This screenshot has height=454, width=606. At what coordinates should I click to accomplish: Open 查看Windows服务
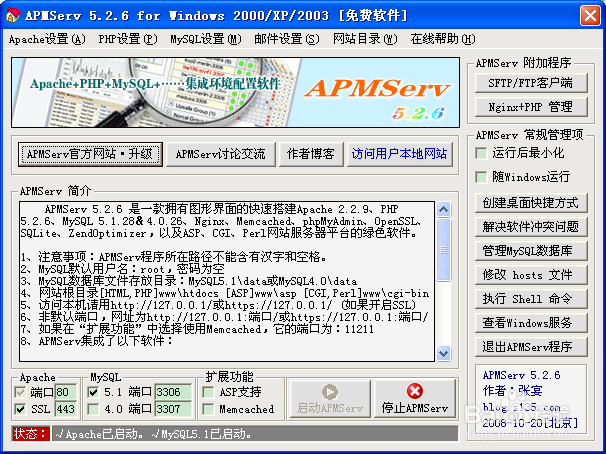tap(531, 323)
